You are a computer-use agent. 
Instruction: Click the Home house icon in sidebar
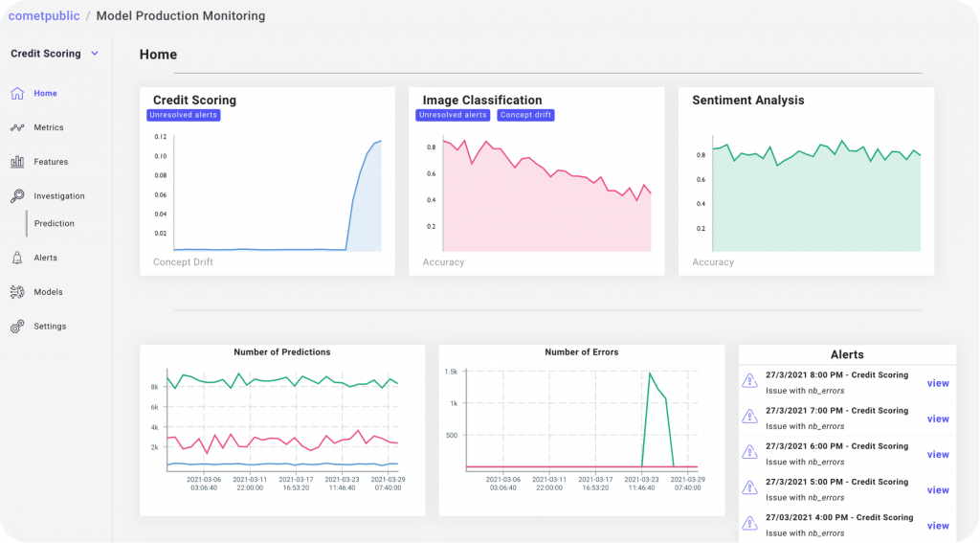17,94
